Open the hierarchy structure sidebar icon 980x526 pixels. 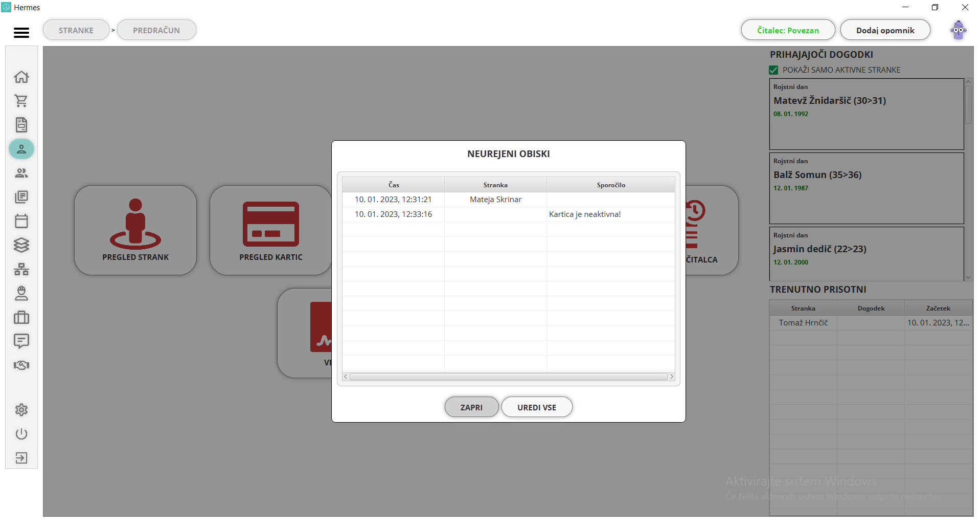pyautogui.click(x=21, y=269)
